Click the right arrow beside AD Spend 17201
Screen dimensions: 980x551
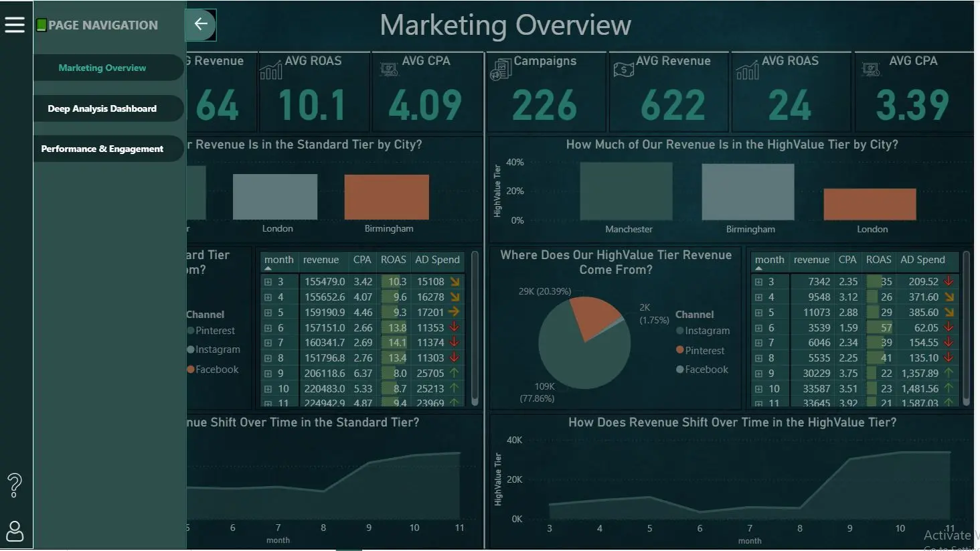click(x=454, y=312)
